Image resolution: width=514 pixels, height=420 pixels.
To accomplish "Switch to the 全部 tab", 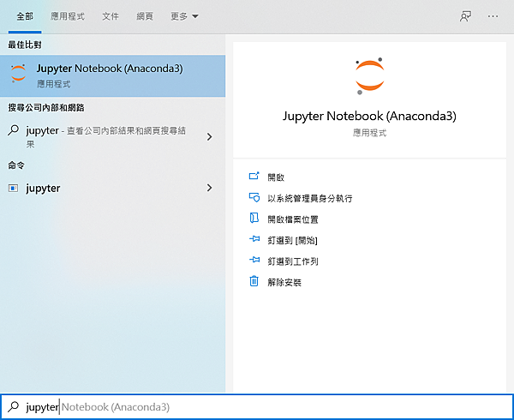I will [25, 16].
